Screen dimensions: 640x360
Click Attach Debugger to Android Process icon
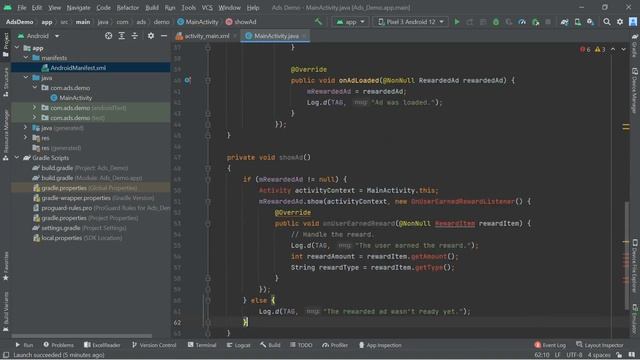pos(536,22)
